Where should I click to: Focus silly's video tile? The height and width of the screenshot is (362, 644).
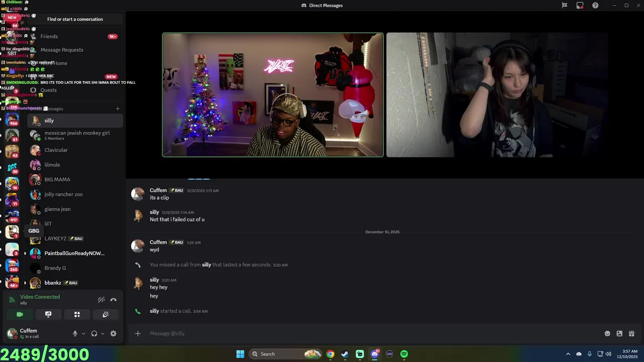[x=497, y=95]
